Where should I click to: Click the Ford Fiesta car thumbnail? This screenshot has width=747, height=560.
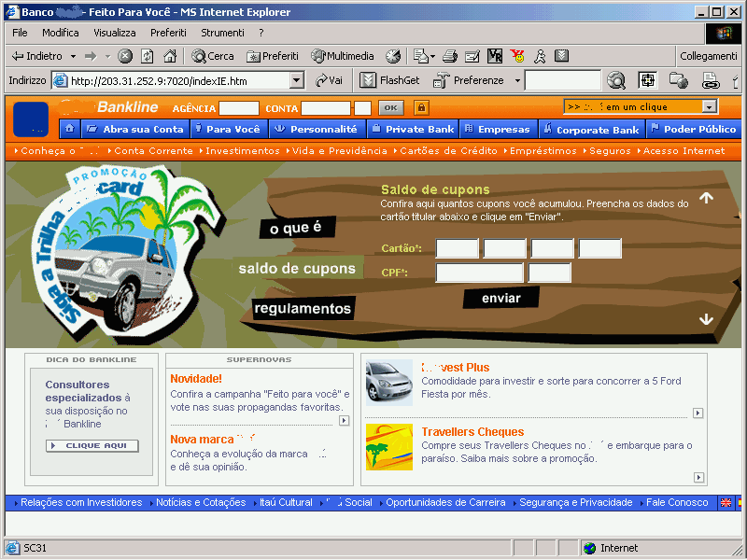point(388,383)
